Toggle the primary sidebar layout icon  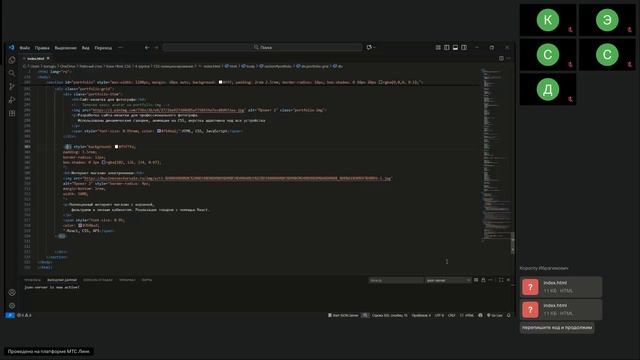(447, 47)
